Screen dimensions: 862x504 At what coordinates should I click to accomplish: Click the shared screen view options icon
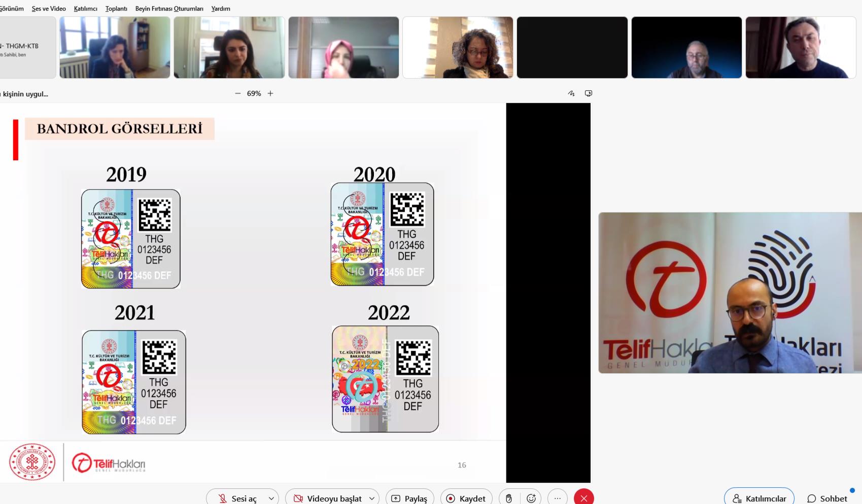[x=589, y=93]
